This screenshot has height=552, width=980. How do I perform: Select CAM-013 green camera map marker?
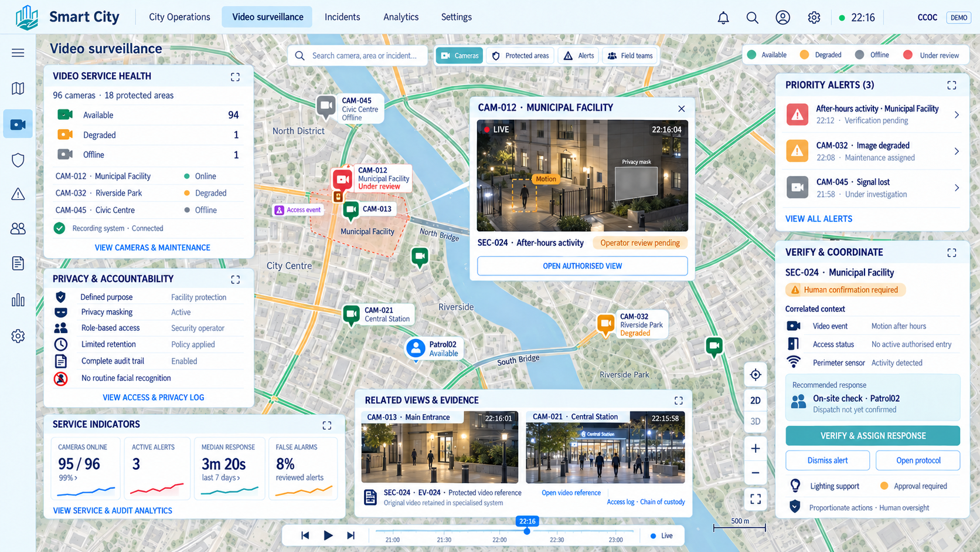pos(351,210)
